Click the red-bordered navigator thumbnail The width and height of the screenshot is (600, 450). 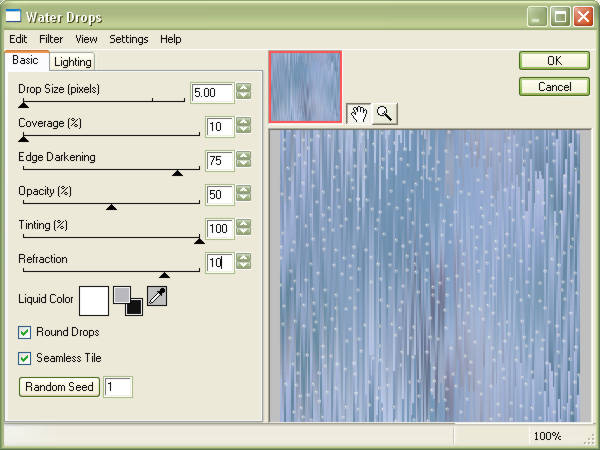[x=305, y=87]
